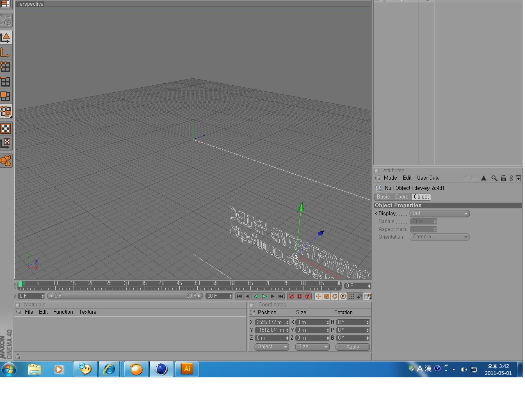Open the viewport layout icon in top-left
Viewport: 525px width, 420px height.
[5, 4]
